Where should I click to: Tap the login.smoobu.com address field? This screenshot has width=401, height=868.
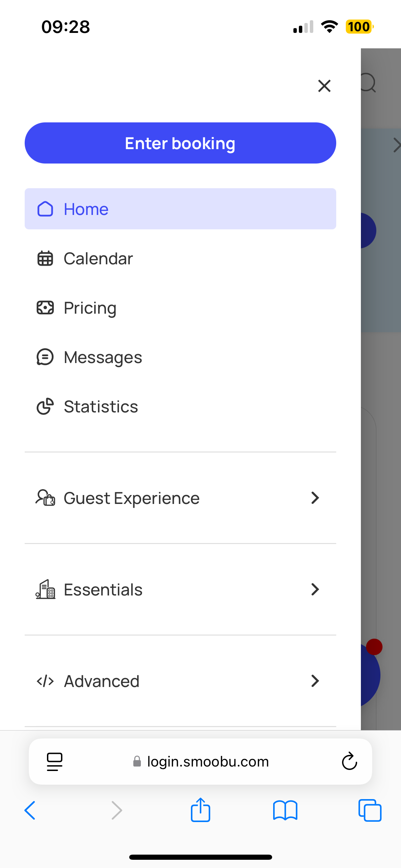click(x=200, y=761)
